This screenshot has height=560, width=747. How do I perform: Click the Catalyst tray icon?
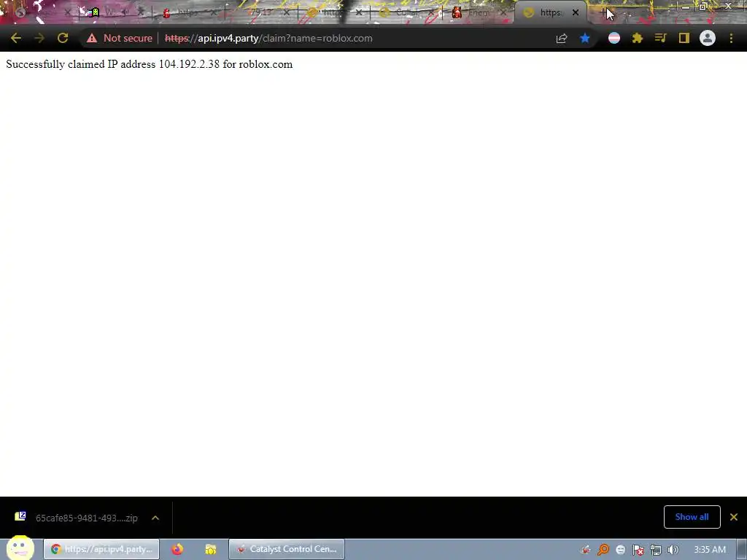point(586,550)
